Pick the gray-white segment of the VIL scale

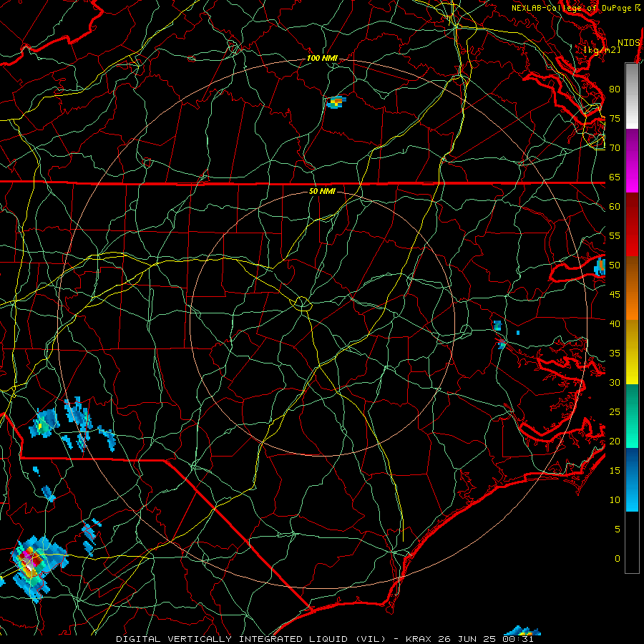tap(632, 96)
